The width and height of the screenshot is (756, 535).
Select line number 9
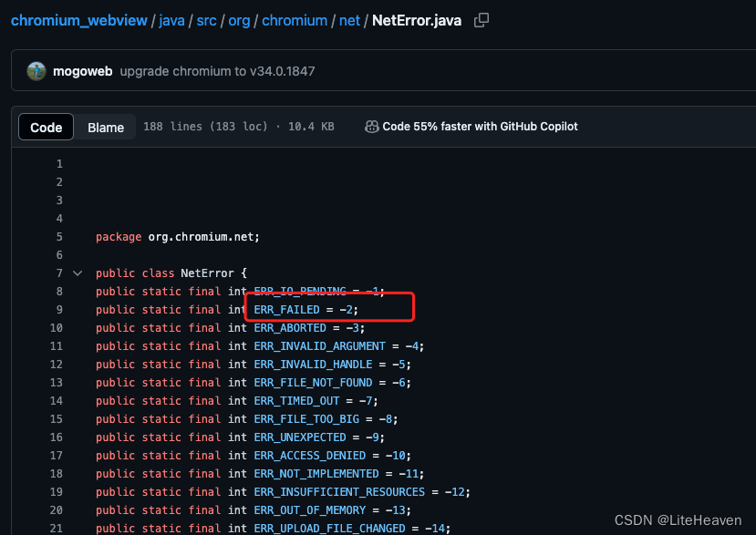(58, 309)
